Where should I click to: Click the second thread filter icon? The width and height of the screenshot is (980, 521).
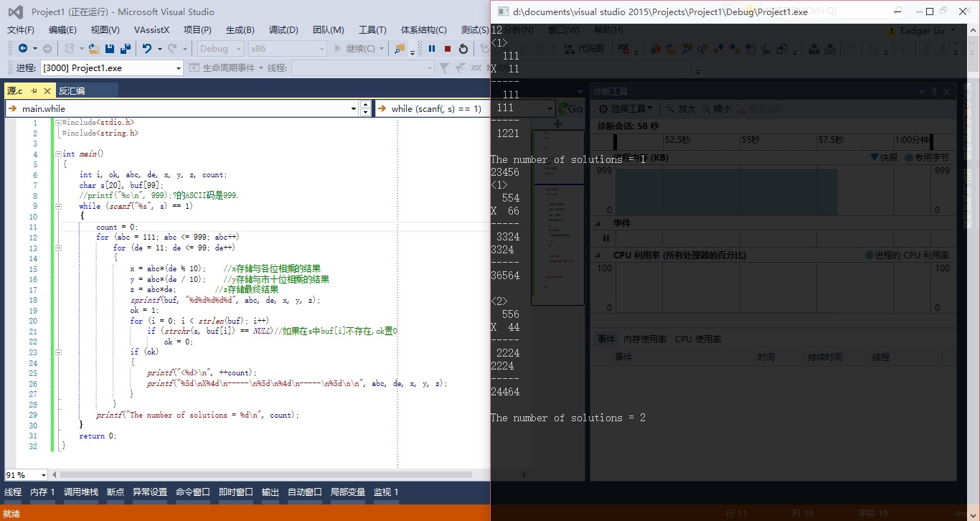point(460,67)
